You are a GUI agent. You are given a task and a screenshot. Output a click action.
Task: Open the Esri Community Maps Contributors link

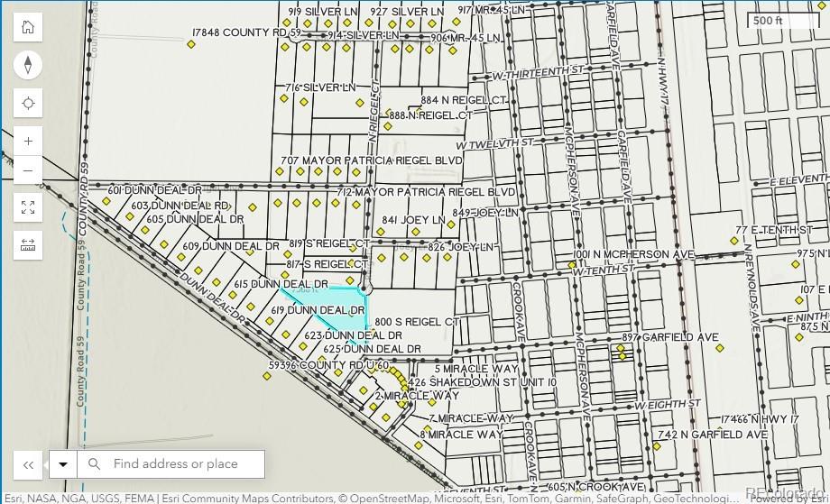tap(246, 498)
